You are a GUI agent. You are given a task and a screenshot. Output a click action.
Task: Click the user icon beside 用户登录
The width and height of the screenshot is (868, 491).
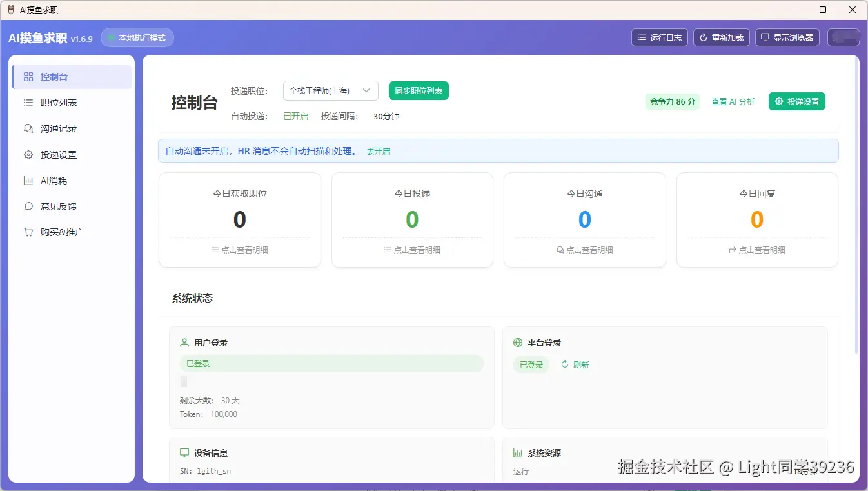[184, 343]
